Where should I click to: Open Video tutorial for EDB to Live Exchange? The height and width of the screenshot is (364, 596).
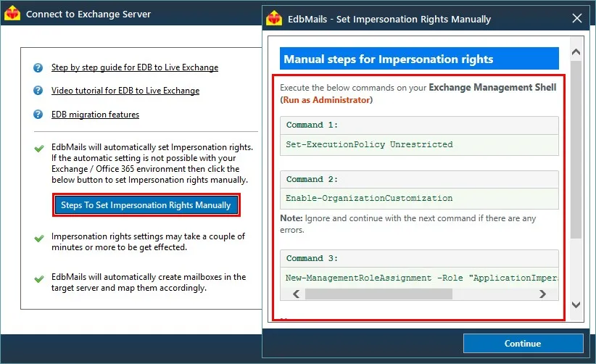tap(125, 91)
